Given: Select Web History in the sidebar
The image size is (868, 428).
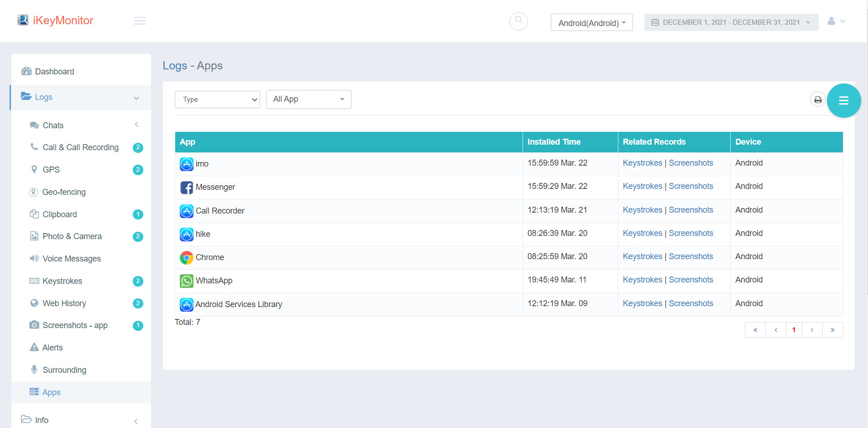Looking at the screenshot, I should tap(64, 303).
